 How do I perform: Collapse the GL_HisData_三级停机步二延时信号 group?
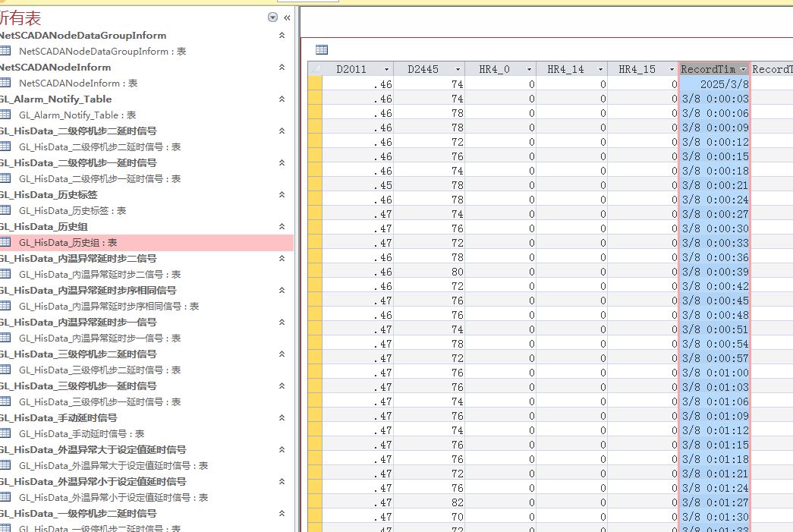282,354
